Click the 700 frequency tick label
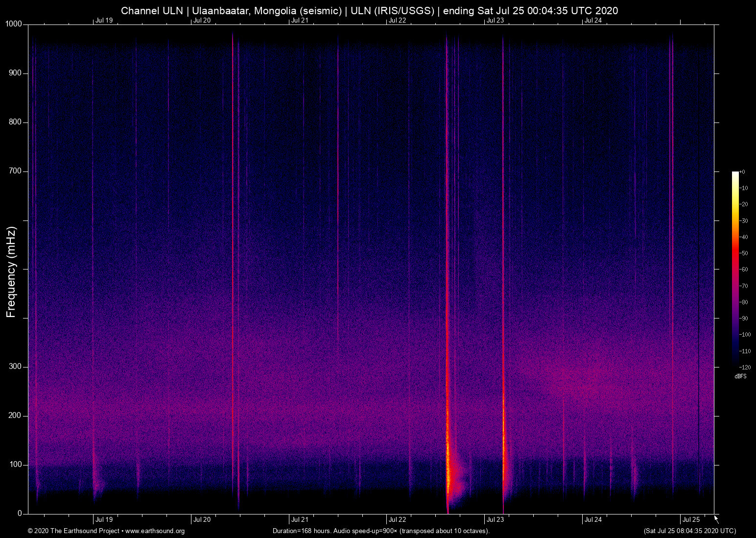 15,171
